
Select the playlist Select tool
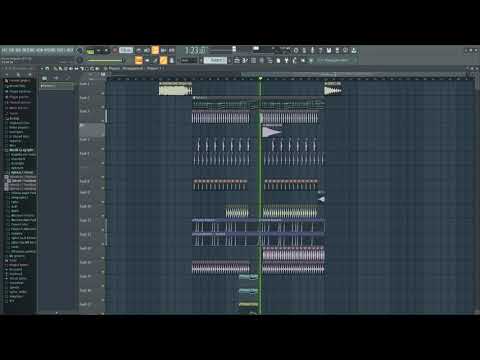pyautogui.click(x=87, y=68)
